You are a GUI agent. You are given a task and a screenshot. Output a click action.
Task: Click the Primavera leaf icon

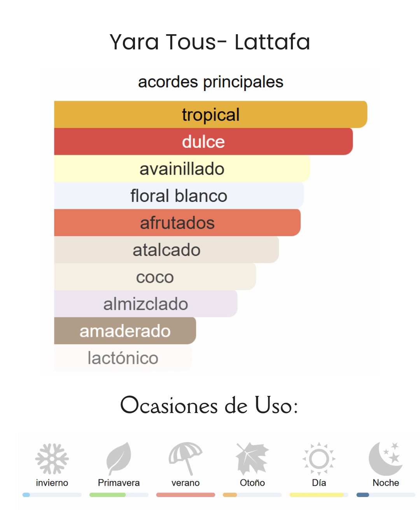(x=119, y=458)
